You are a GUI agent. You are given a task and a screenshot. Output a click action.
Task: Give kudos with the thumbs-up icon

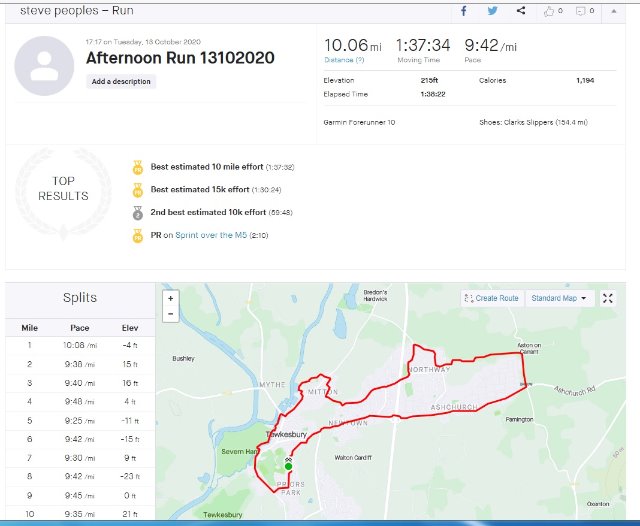tap(549, 11)
